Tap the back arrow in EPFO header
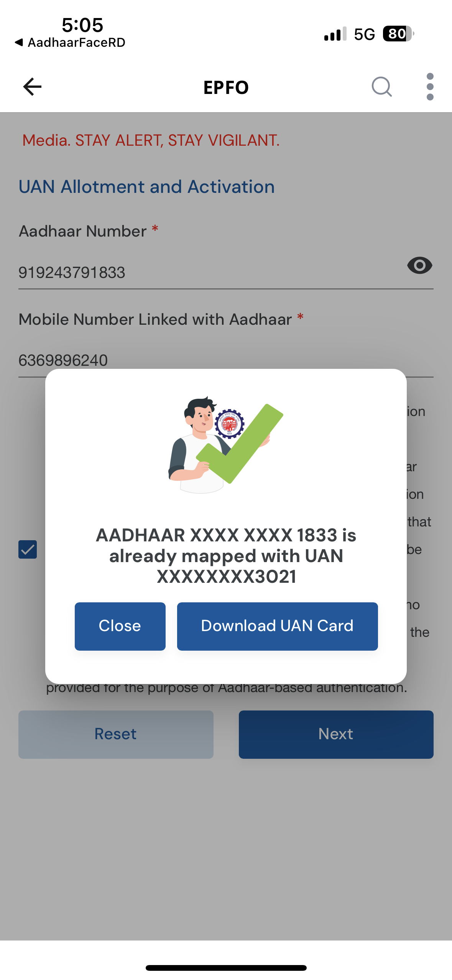The height and width of the screenshot is (980, 452). point(32,87)
